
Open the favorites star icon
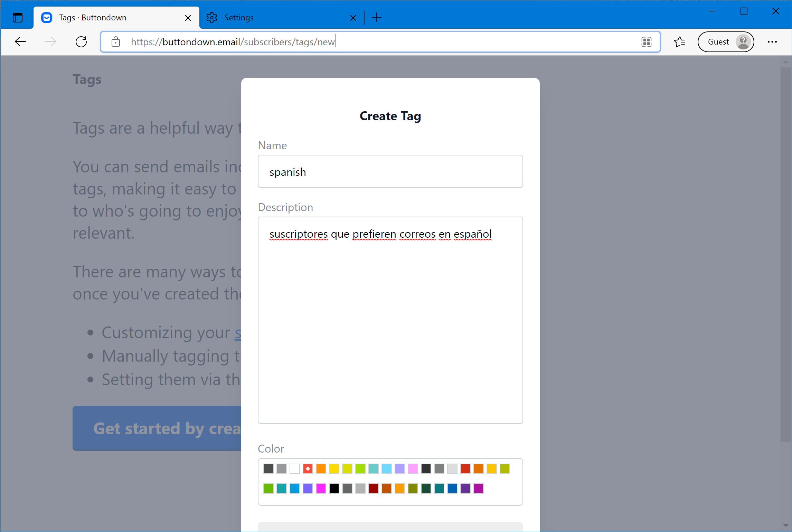coord(679,42)
